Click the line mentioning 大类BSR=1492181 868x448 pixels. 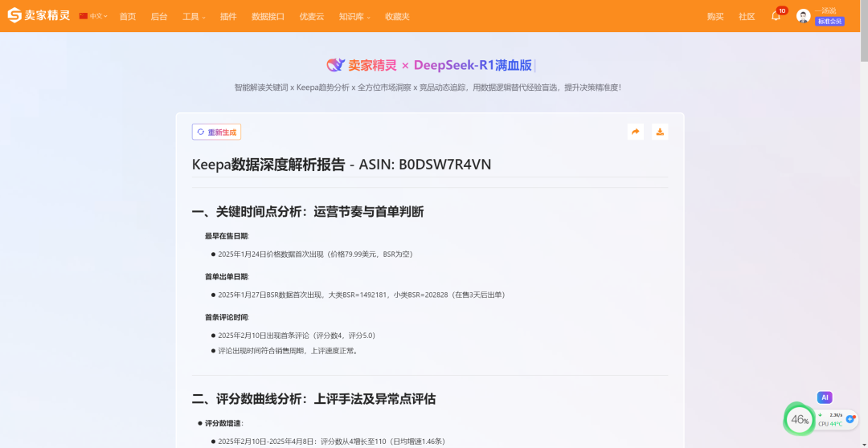pos(362,295)
